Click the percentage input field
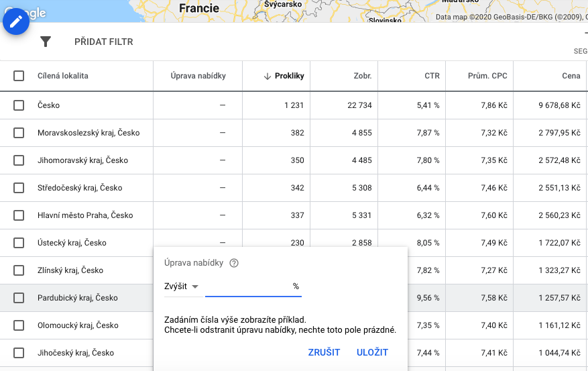 pos(247,286)
